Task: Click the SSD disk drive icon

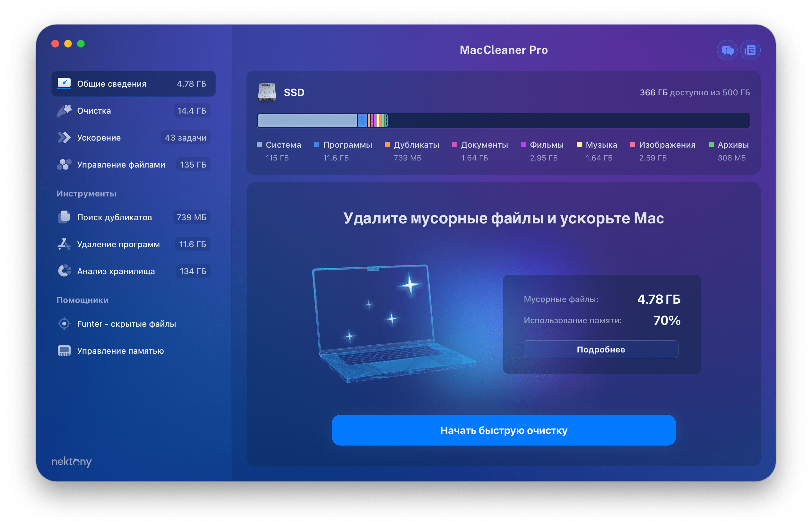Action: [267, 92]
